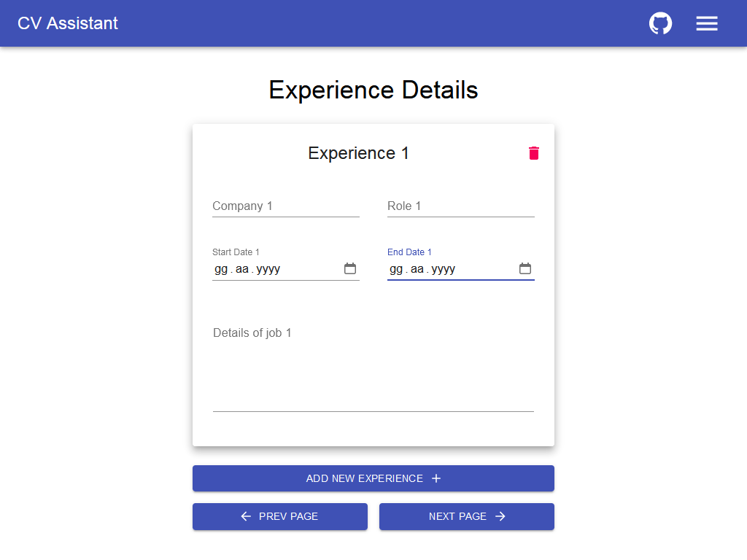Open the End Date 1 calendar picker

525,269
